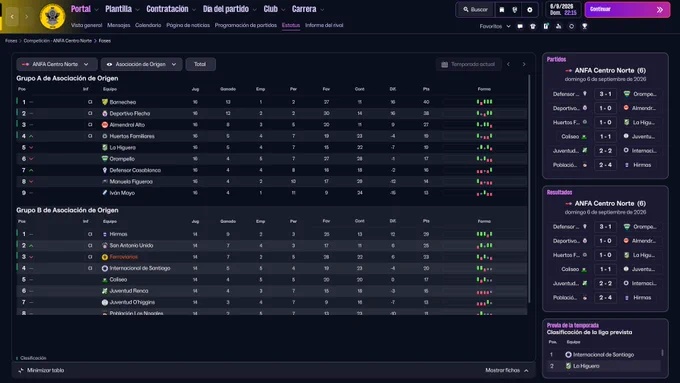Click the Minimizar tabla collapse icon
The height and width of the screenshot is (383, 680).
tap(21, 370)
